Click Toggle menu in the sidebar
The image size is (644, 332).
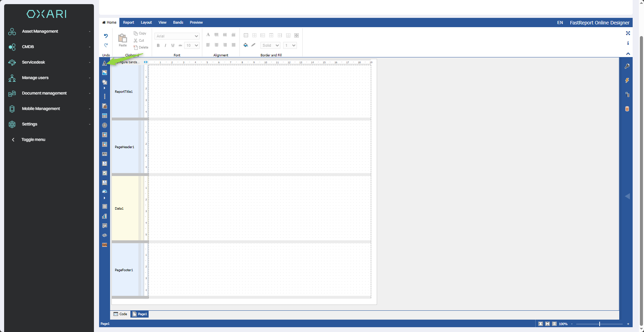33,140
